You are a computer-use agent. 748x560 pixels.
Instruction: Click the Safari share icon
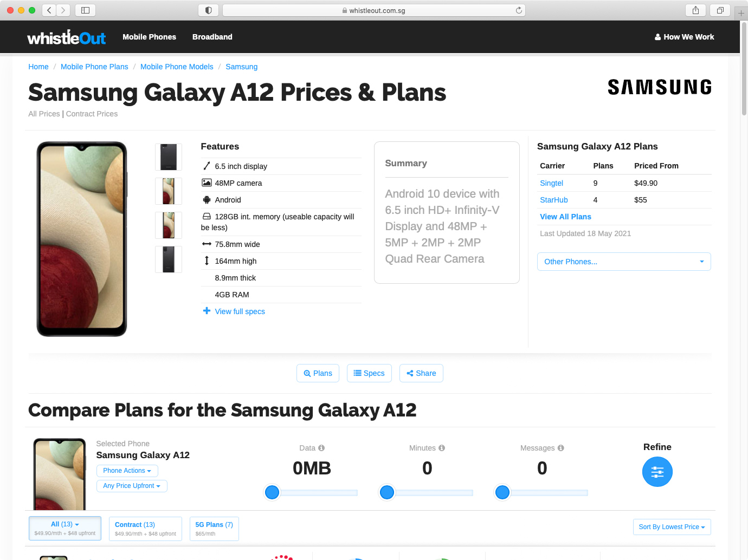(x=695, y=10)
